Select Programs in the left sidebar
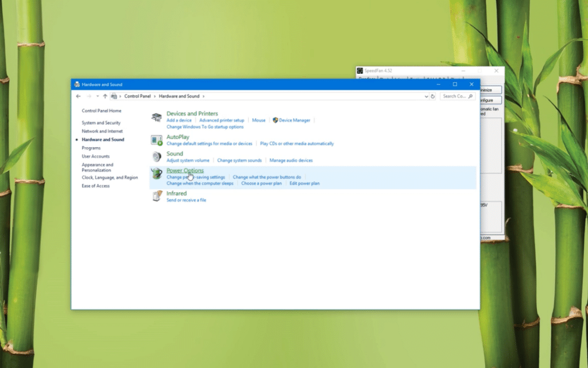The image size is (588, 368). click(x=91, y=148)
